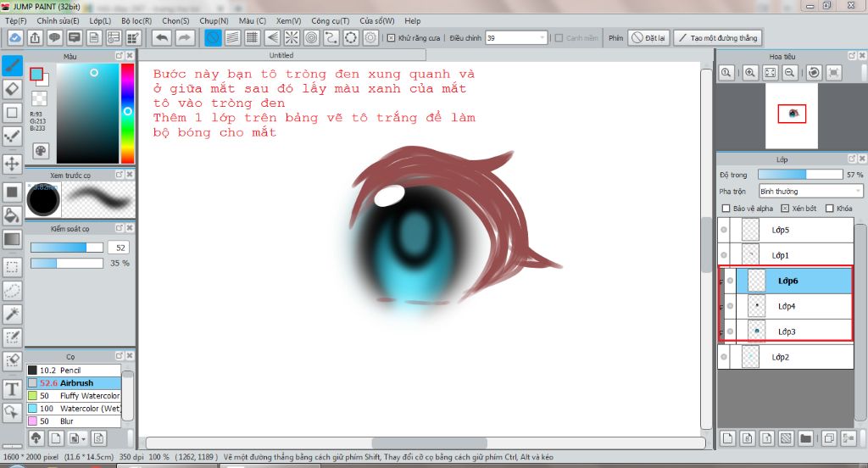868x468 pixels.
Task: Click Tạo một đường thẳng button
Action: [x=718, y=37]
